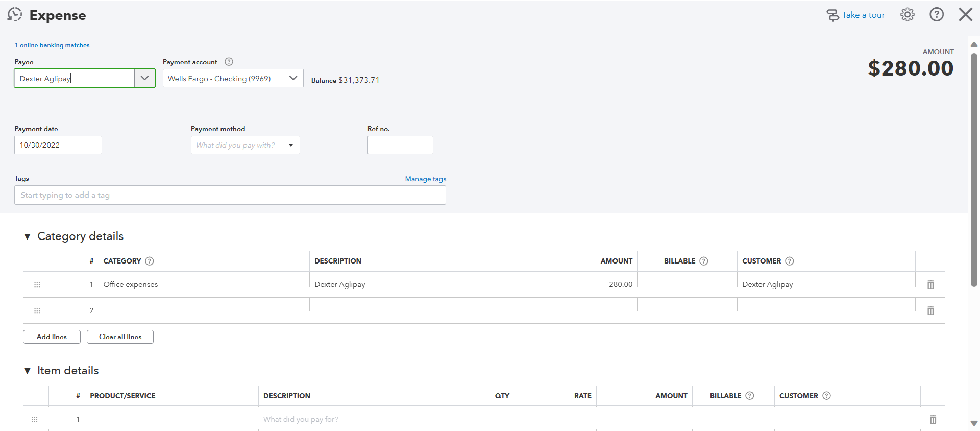Screen dimensions: 980x431
Task: Click the help question mark icon
Action: tap(936, 15)
